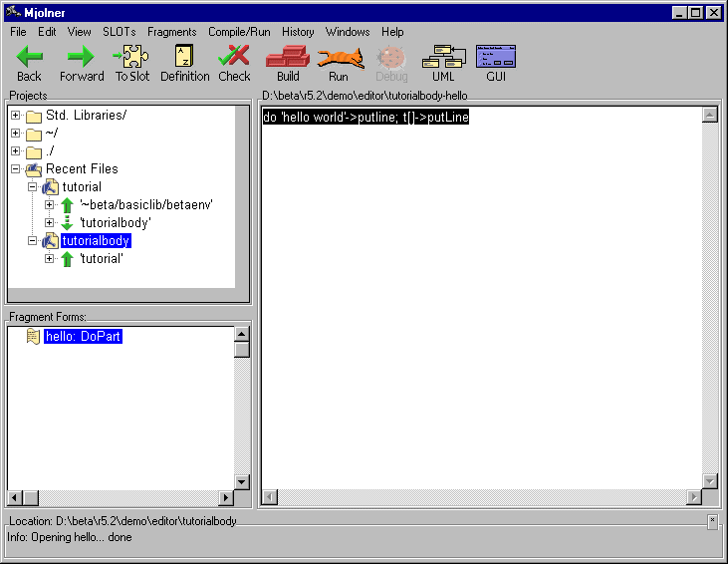Collapse the Recent Files node
The image size is (728, 564).
coord(16,169)
